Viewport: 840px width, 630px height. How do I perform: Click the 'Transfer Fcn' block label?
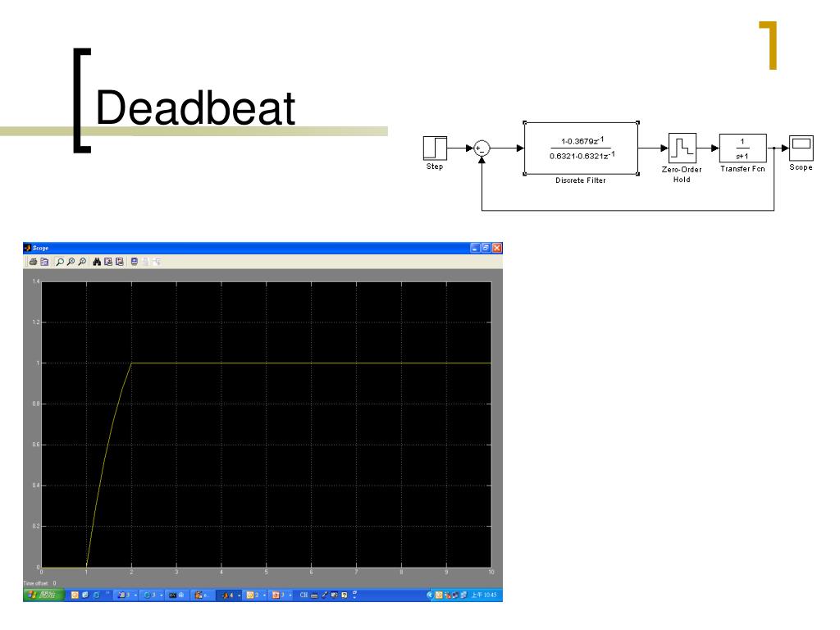[742, 169]
